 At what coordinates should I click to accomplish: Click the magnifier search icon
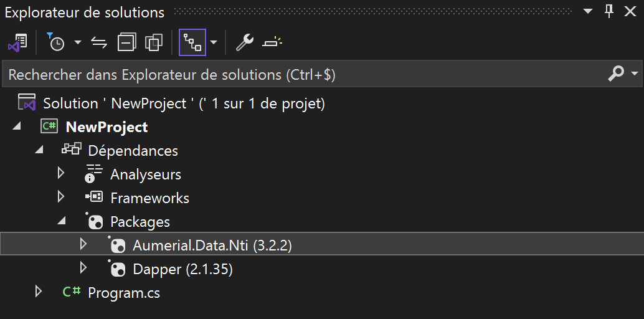(x=615, y=74)
